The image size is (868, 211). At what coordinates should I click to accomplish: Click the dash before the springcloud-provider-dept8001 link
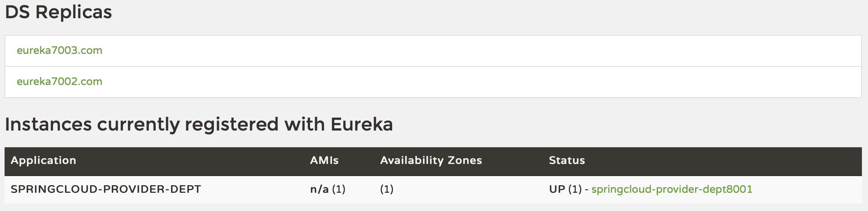click(587, 189)
